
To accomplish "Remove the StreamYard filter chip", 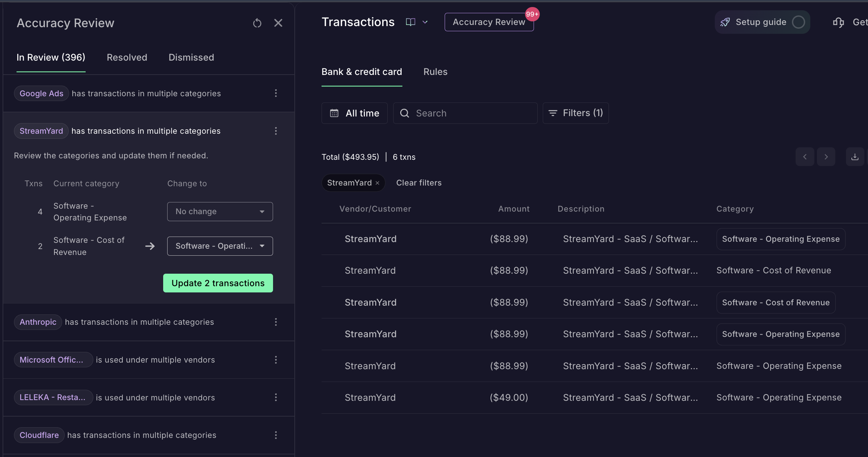I will [377, 183].
